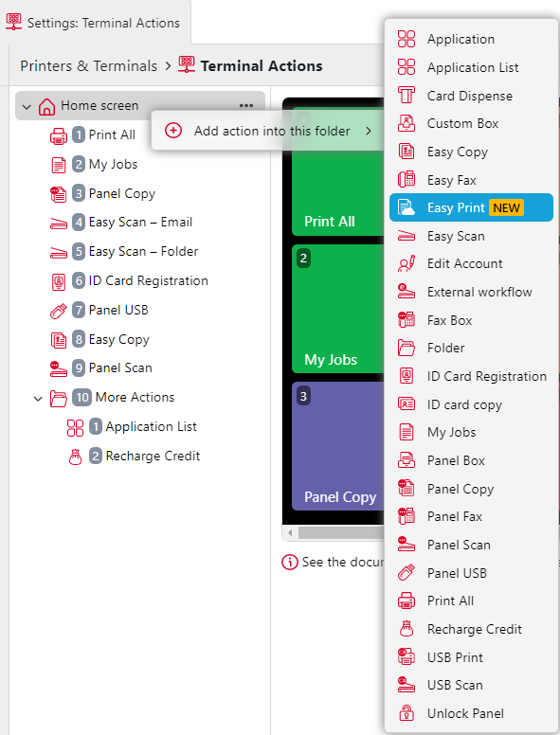Select Recharge Credit in the action menu

[x=471, y=629]
